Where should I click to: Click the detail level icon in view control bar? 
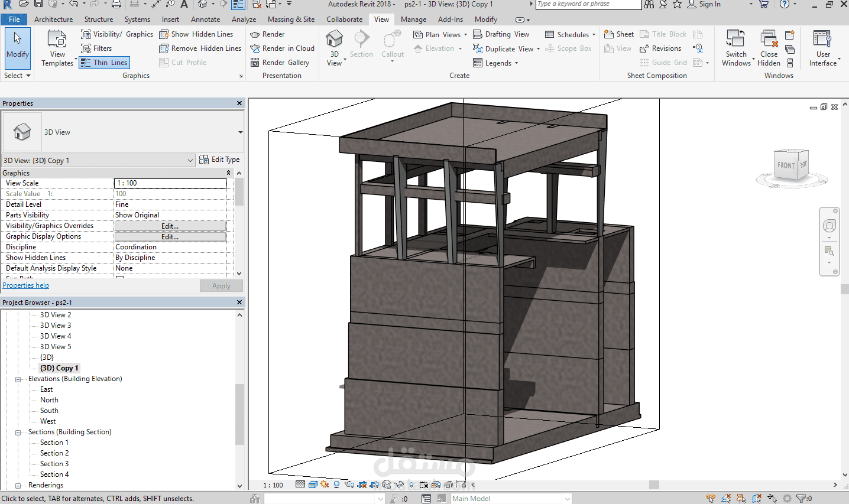[x=300, y=485]
